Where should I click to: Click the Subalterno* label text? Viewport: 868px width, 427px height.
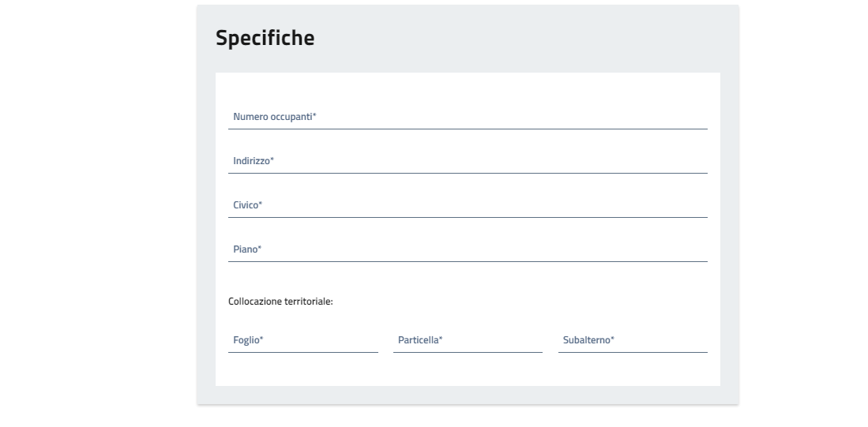tap(588, 340)
